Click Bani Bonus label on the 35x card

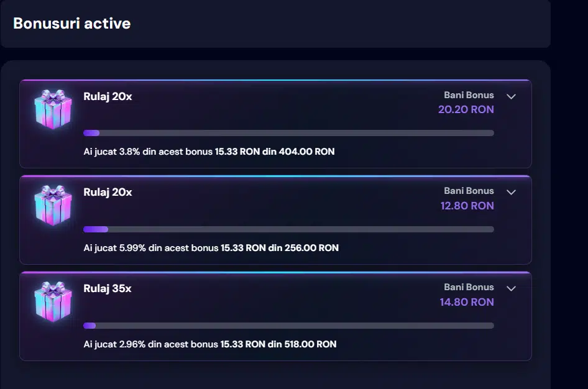pyautogui.click(x=469, y=287)
